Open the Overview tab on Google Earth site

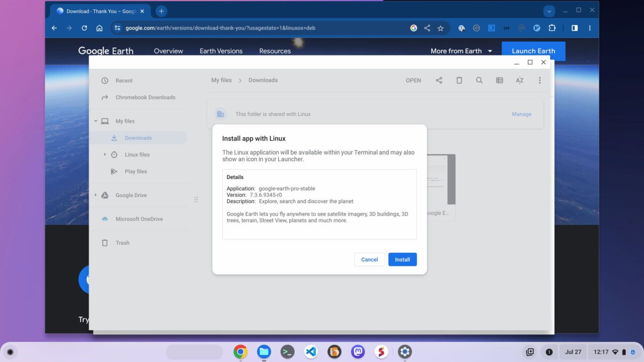[x=169, y=51]
